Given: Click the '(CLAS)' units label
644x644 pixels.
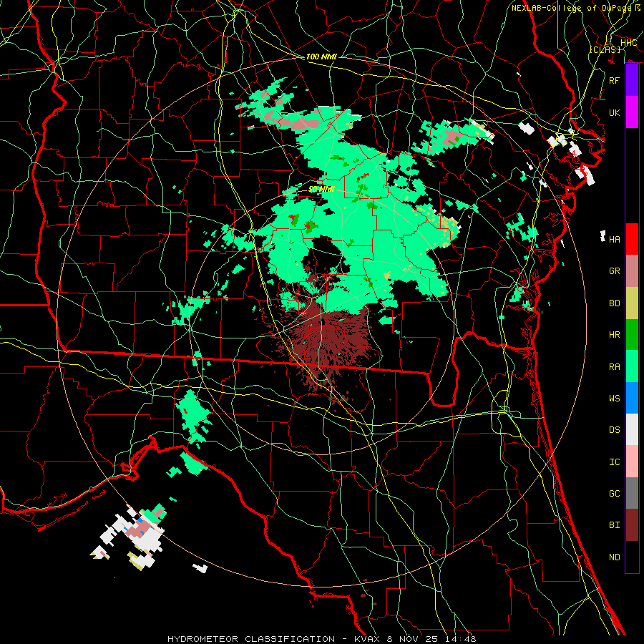Looking at the screenshot, I should click(605, 49).
